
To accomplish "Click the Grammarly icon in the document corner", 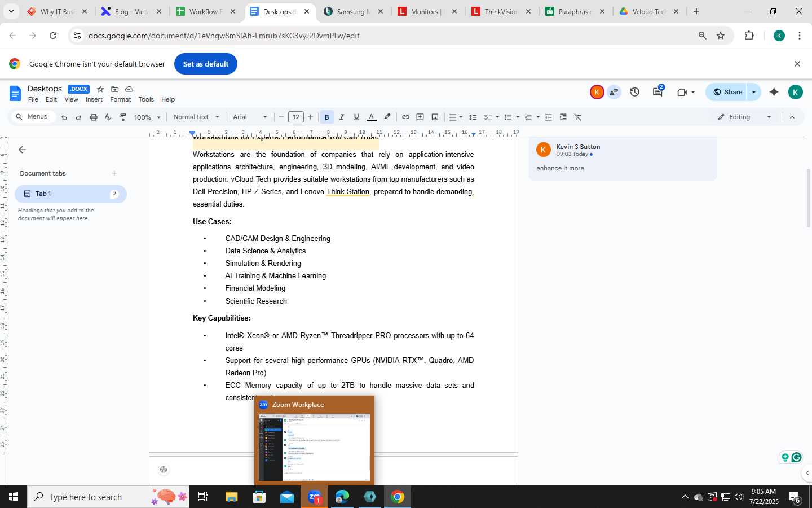I will 797,457.
